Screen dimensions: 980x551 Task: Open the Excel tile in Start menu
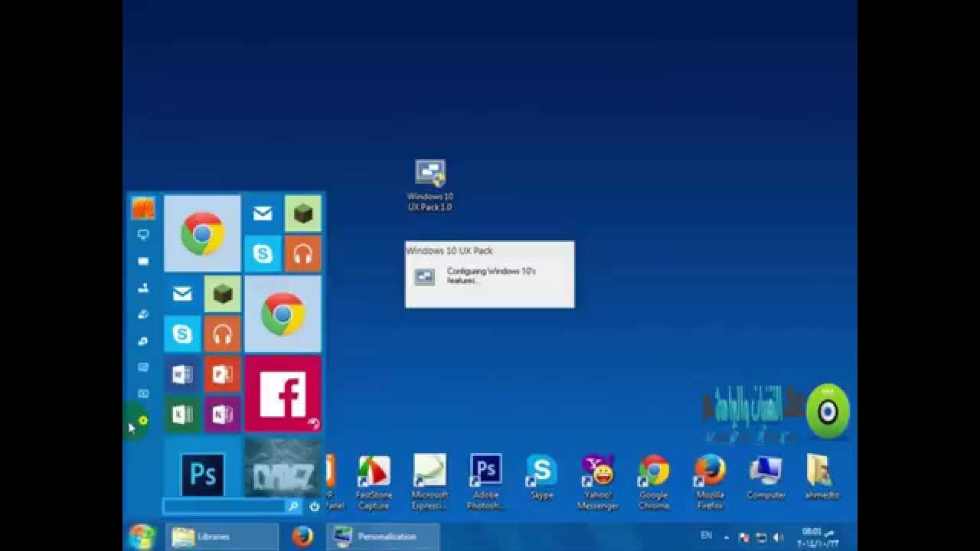(x=182, y=414)
